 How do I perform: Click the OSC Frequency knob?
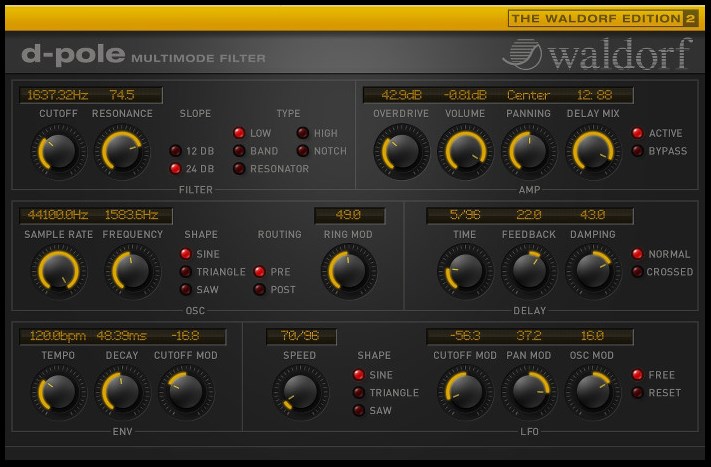(132, 271)
